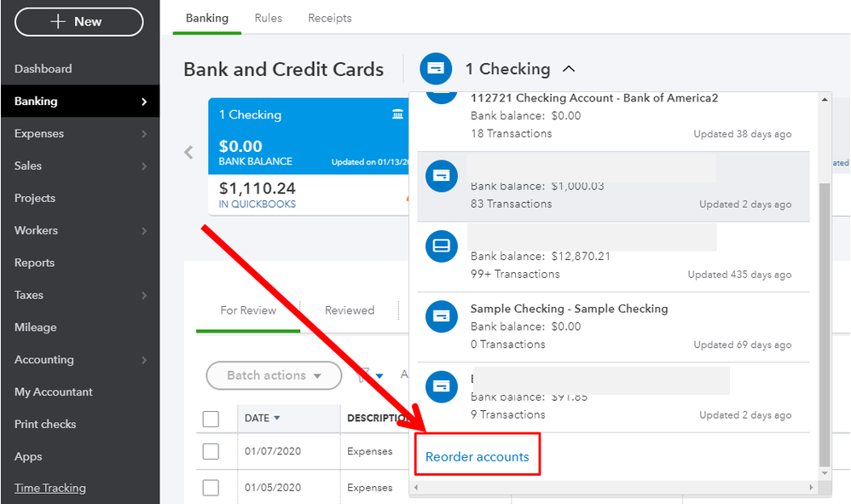Open Dashboard in sidebar
851x504 pixels.
tap(43, 69)
